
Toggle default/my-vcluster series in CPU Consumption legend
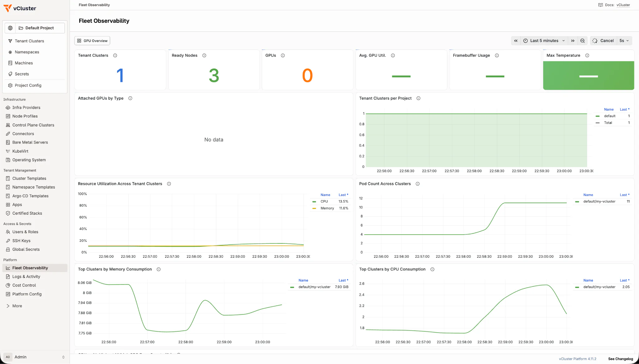click(x=599, y=287)
